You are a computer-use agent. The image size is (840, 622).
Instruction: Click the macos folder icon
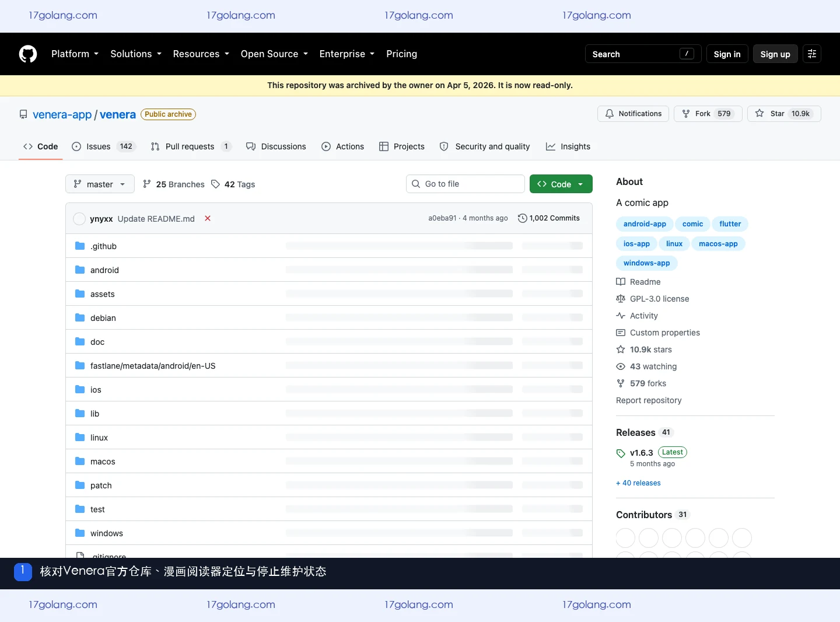pos(80,462)
